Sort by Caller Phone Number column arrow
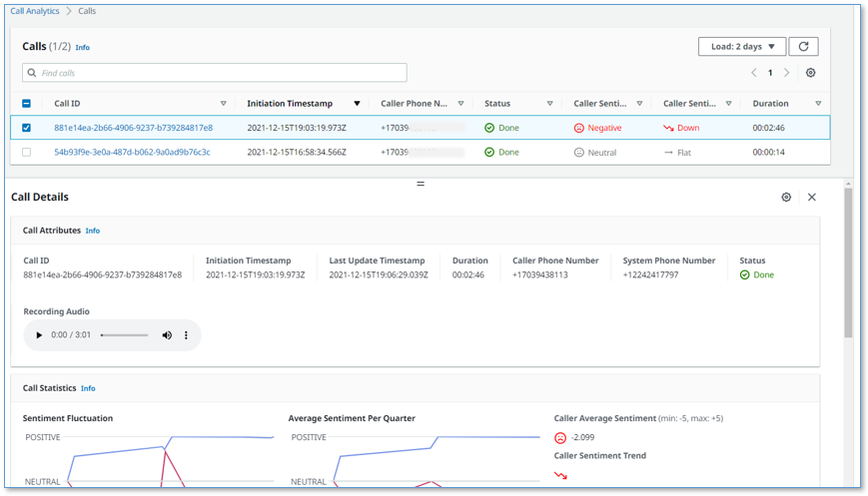This screenshot has width=868, height=496. [x=460, y=104]
